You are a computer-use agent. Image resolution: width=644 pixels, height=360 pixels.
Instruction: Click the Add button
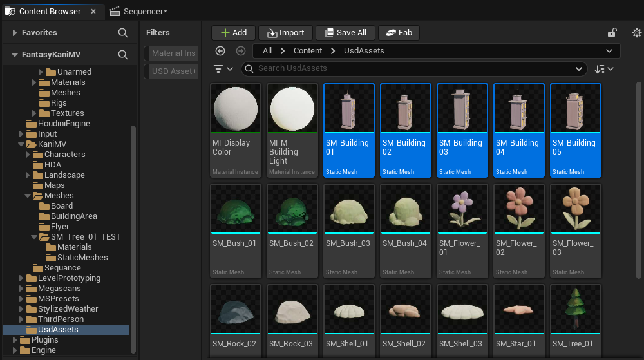tap(233, 33)
